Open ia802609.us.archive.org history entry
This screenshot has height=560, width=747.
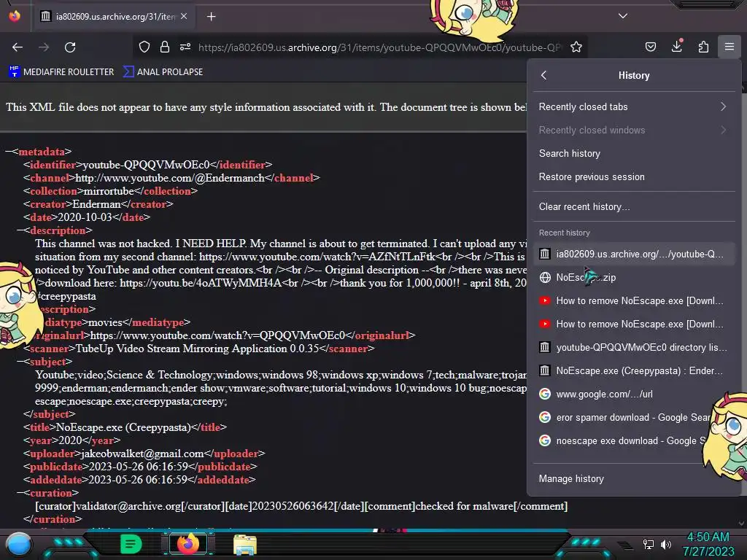pyautogui.click(x=634, y=254)
